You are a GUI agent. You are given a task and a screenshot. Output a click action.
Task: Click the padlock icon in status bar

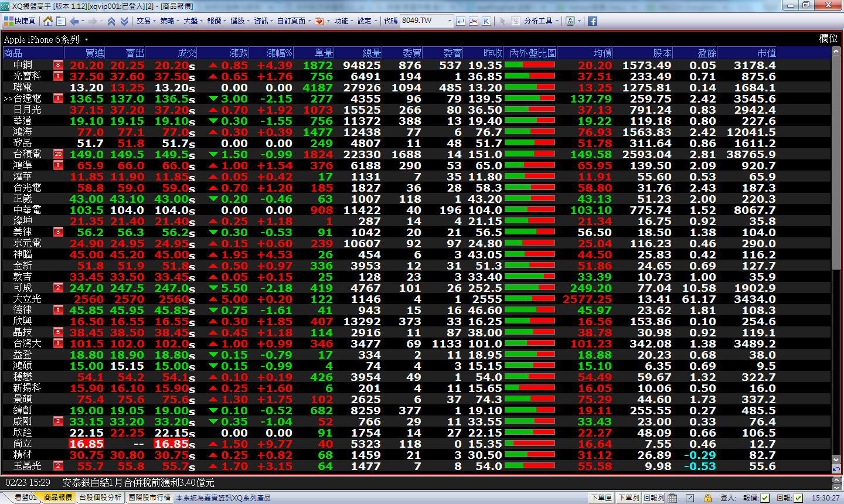point(707,498)
